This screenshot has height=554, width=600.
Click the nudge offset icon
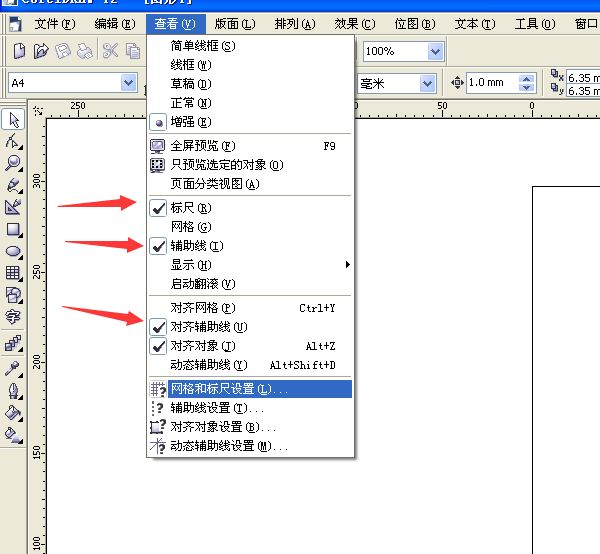tap(457, 83)
